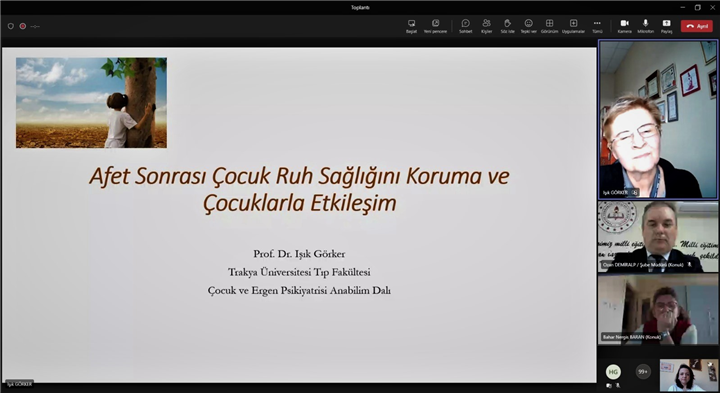Leave the meeting with Ayrıl button
Screen dimensions: 720x393
coord(697,26)
